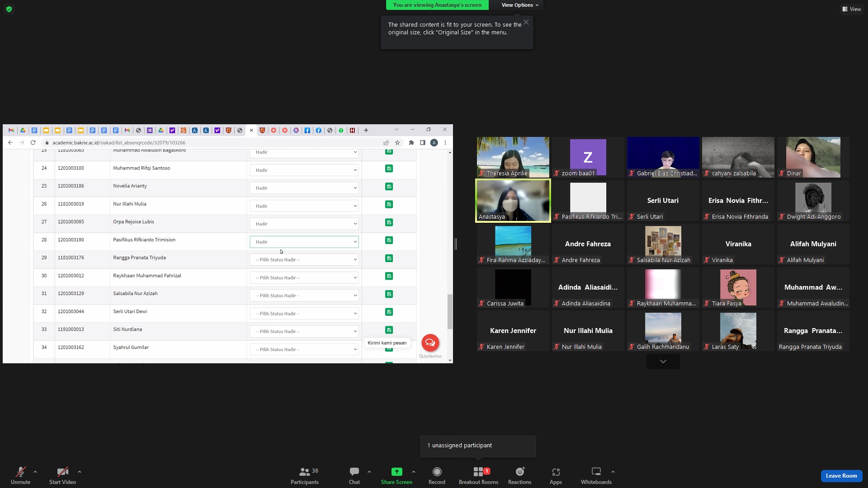Expand share screen options arrow
Screen dimensions: 868x488
coord(414,472)
